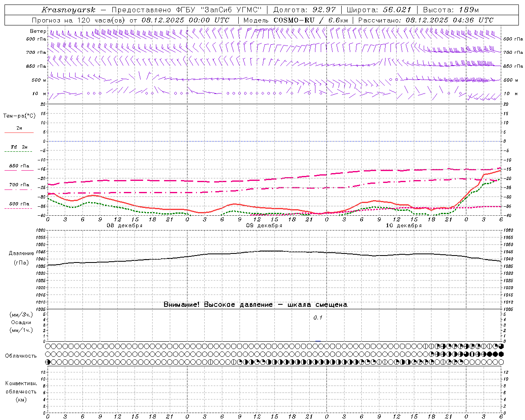Image resolution: width=525 pixels, height=420 pixels.
Task: Click 'Внимание! Высокое давление — шкала смещена' warning
Action: pyautogui.click(x=256, y=305)
